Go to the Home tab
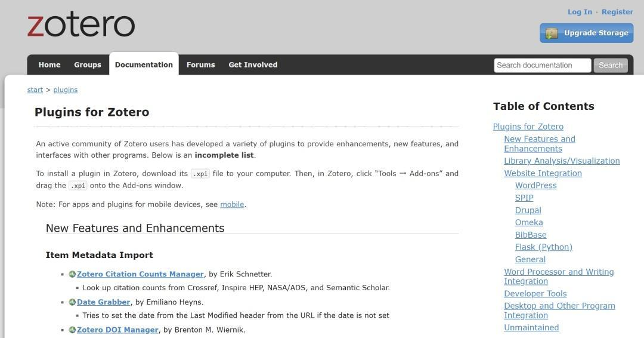Viewport: 644px width, 338px height. pos(49,64)
